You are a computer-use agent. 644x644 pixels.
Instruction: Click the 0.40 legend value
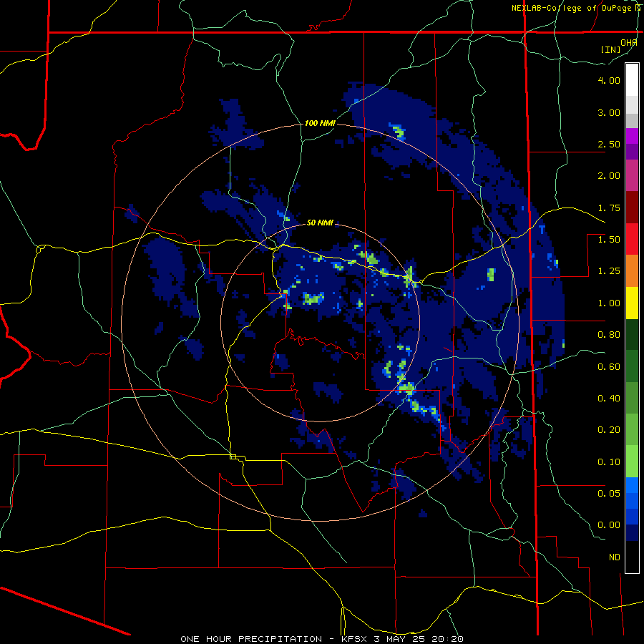click(609, 399)
